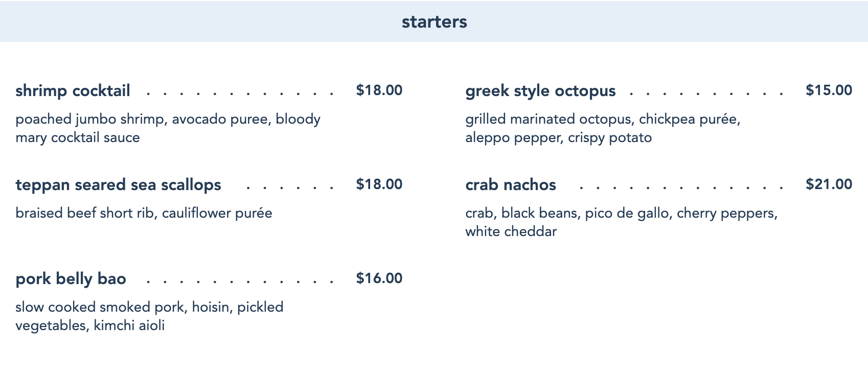This screenshot has height=373, width=868.
Task: Select the slow cooked smoked pork description
Action: coord(149,316)
